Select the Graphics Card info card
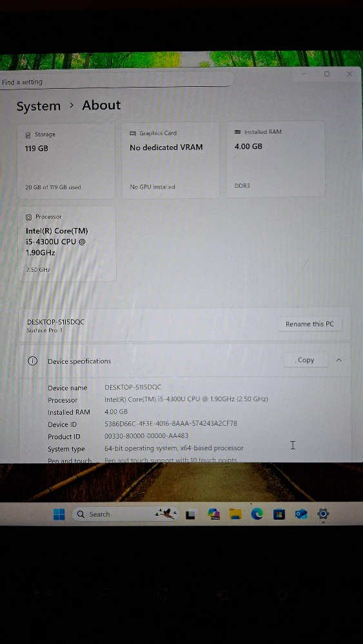Screen dimensions: 363x644 [171, 160]
